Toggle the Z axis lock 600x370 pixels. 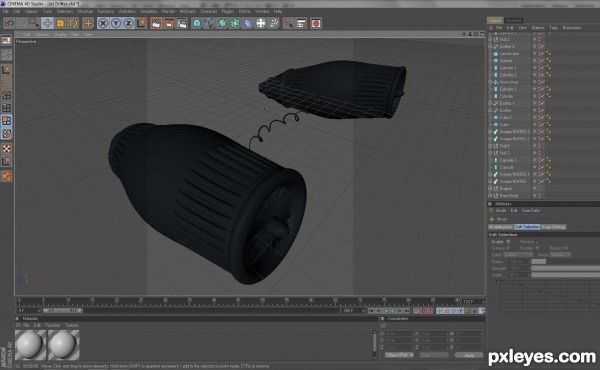(129, 23)
